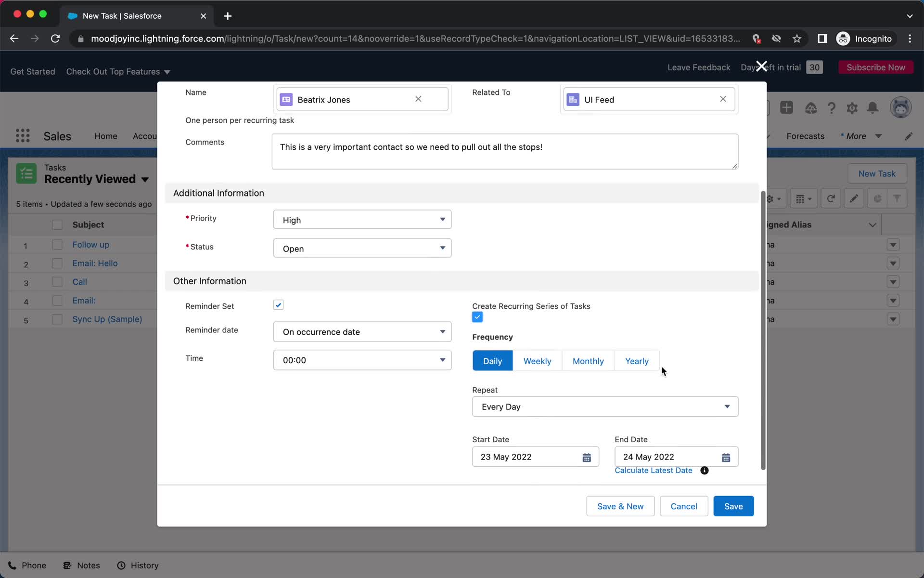Uncheck Create Recurring Series of Tasks

click(x=477, y=317)
